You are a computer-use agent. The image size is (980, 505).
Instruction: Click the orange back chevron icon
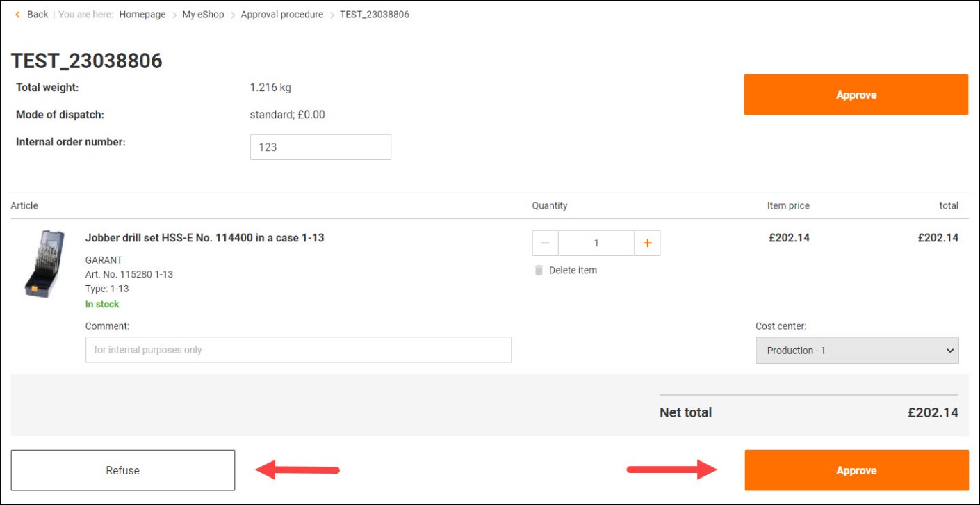(x=17, y=15)
